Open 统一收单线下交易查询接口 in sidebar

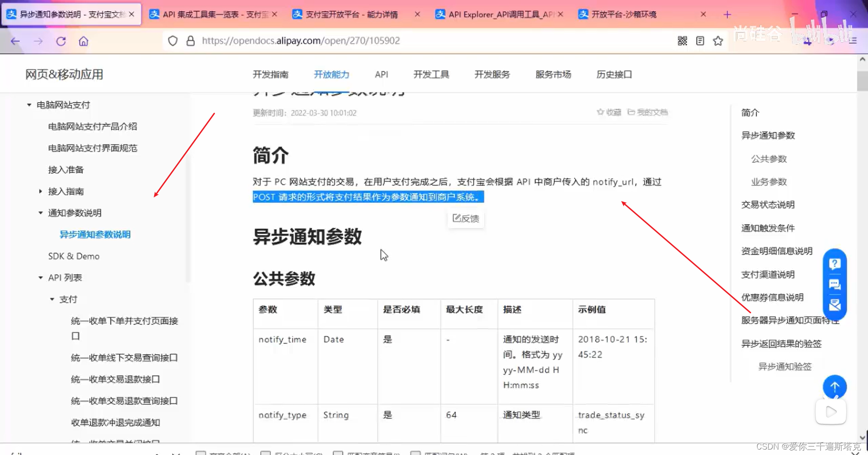click(124, 358)
